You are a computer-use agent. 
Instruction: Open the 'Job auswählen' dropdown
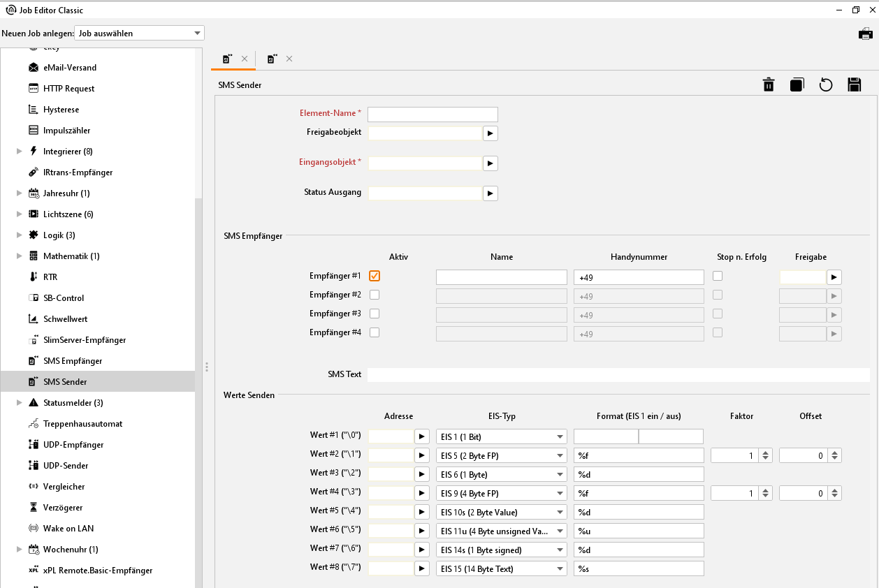coord(139,33)
